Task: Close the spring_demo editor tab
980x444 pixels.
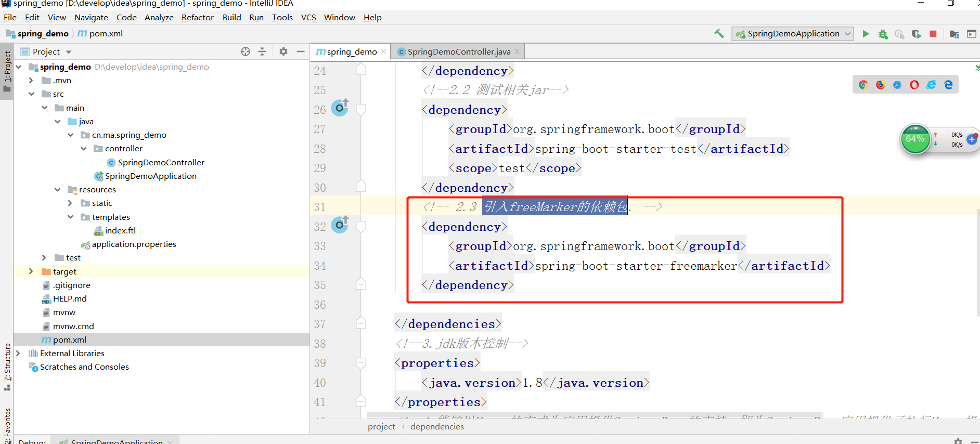Action: click(383, 51)
